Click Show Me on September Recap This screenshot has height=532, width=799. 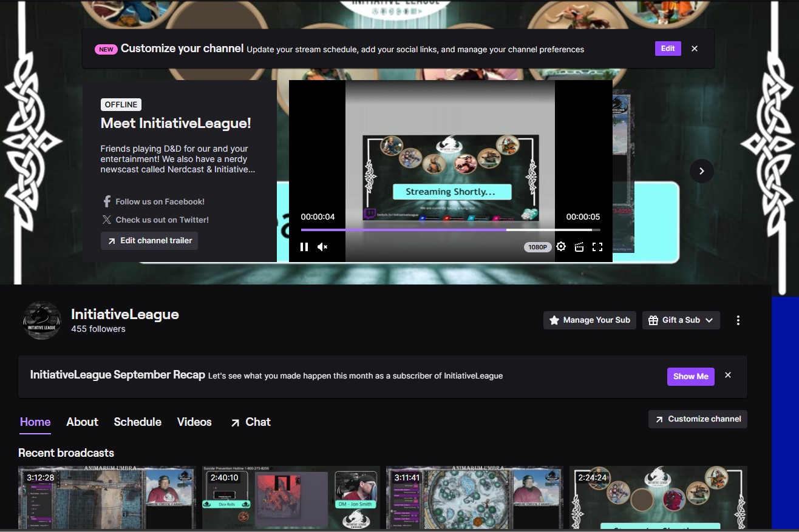pyautogui.click(x=691, y=376)
